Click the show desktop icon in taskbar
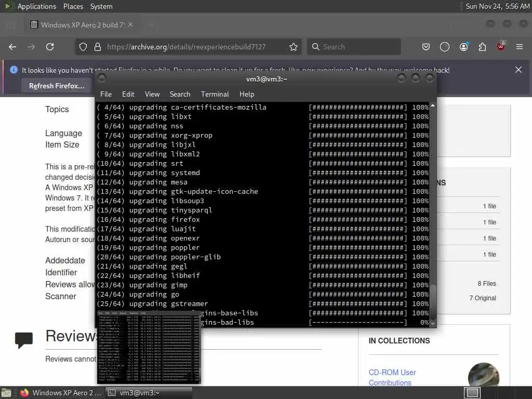Image resolution: width=532 pixels, height=399 pixels. pos(6,393)
